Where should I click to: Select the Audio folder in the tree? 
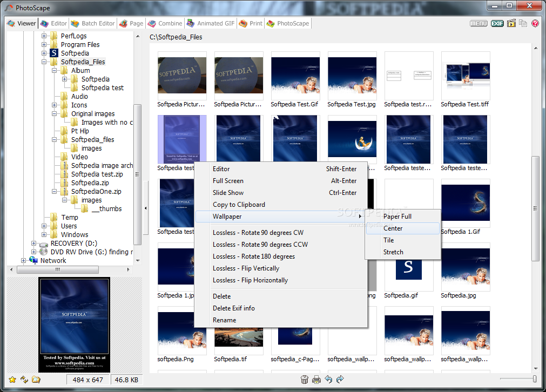(79, 97)
